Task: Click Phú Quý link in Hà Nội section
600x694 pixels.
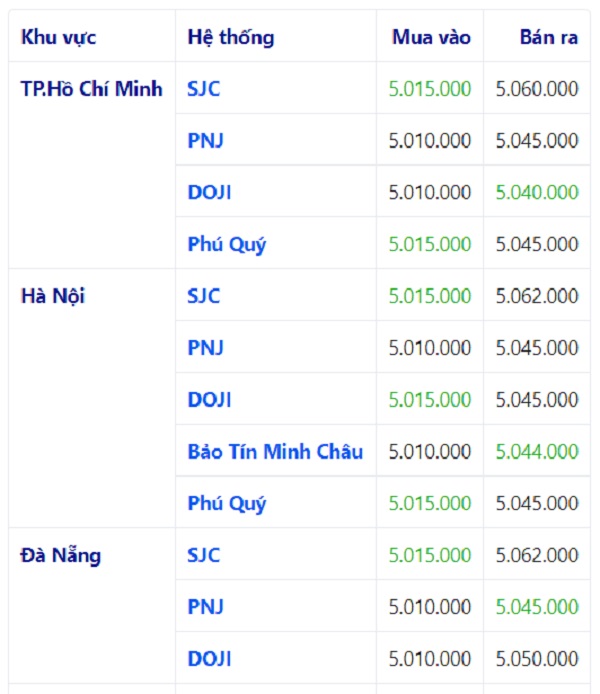Action: pos(227,504)
